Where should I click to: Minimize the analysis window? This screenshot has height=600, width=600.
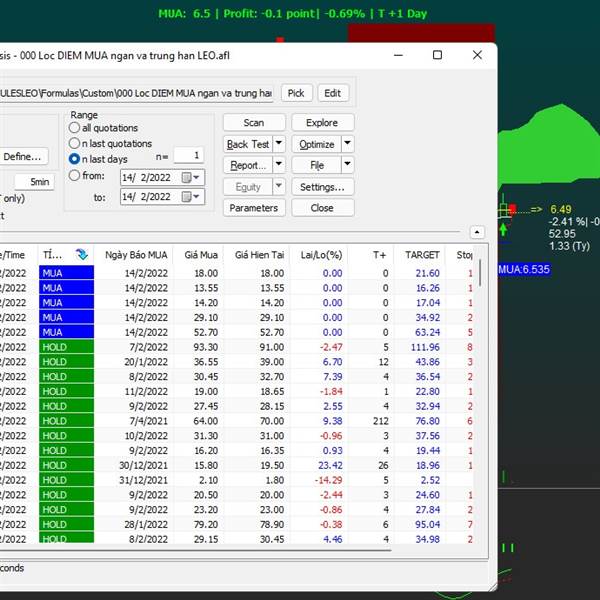pos(398,55)
